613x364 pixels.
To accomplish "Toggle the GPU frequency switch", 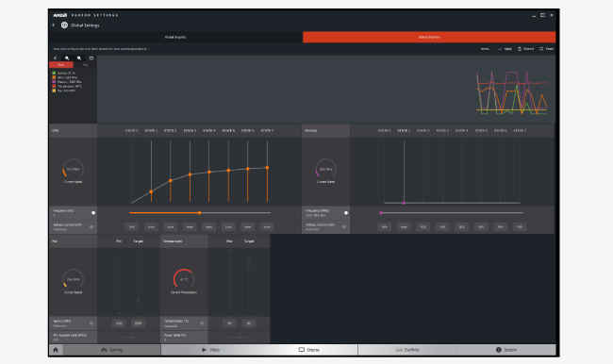I will pyautogui.click(x=93, y=213).
